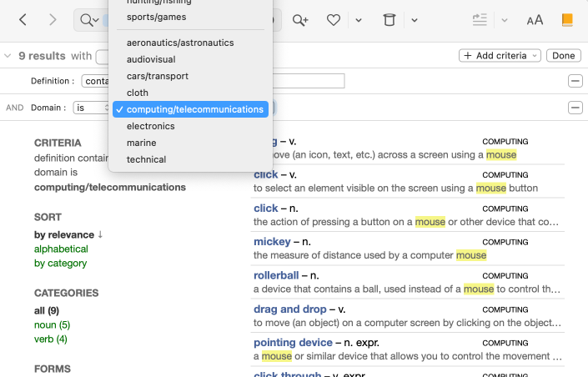Sort results alphabetical

coord(61,249)
